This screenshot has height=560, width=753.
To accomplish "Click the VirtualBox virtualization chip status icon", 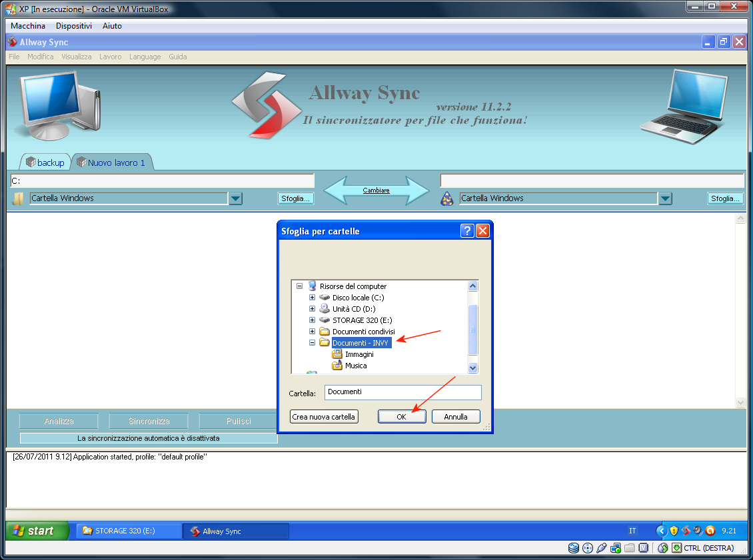I will tap(644, 548).
